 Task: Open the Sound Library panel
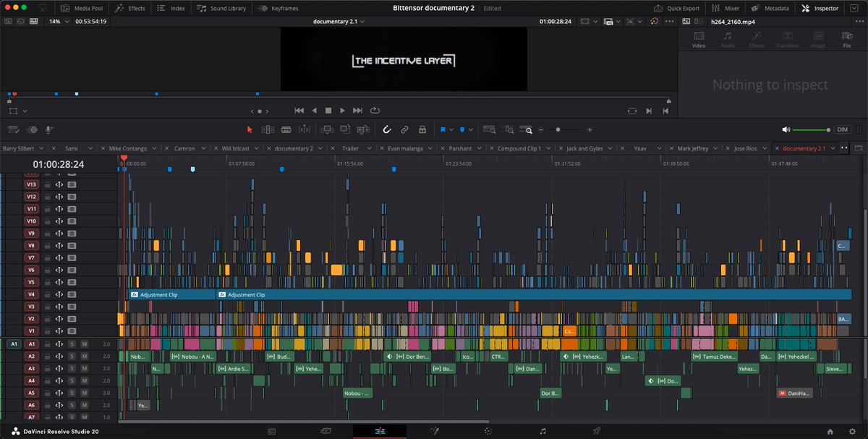pyautogui.click(x=222, y=8)
